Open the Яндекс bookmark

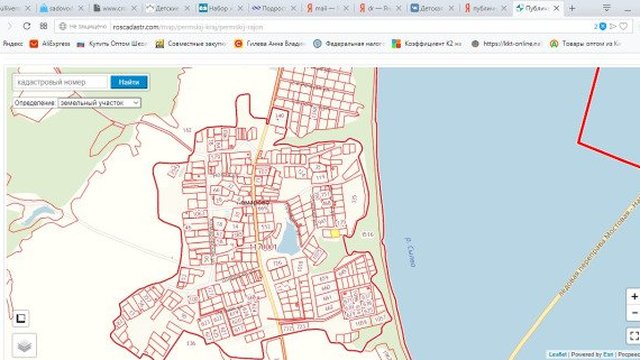point(13,44)
